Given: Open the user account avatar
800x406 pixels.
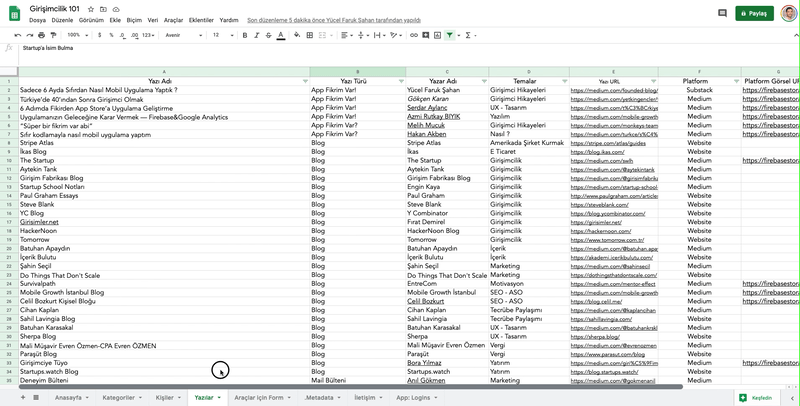Looking at the screenshot, I should pos(788,13).
